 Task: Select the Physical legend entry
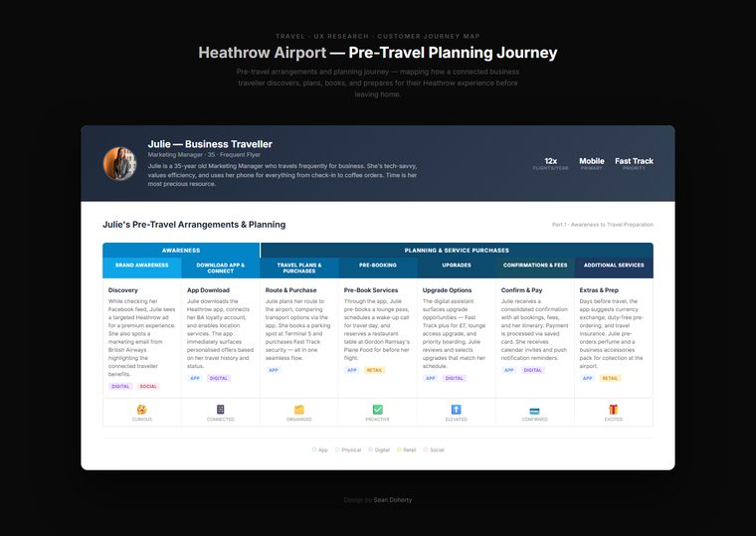[348, 449]
